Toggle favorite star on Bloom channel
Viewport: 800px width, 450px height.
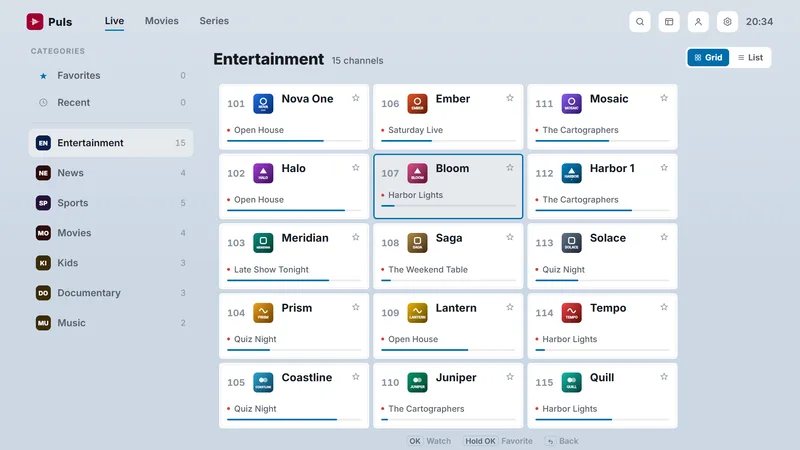pos(510,167)
